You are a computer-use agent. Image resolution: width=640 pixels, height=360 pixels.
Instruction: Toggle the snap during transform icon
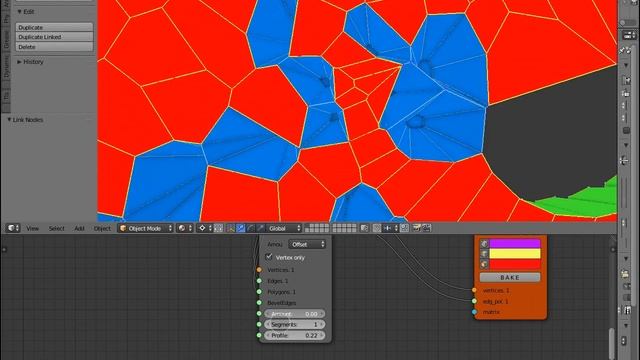[404, 228]
